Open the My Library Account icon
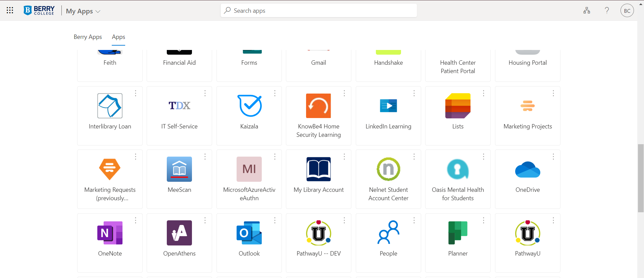This screenshot has height=278, width=644. [x=318, y=169]
